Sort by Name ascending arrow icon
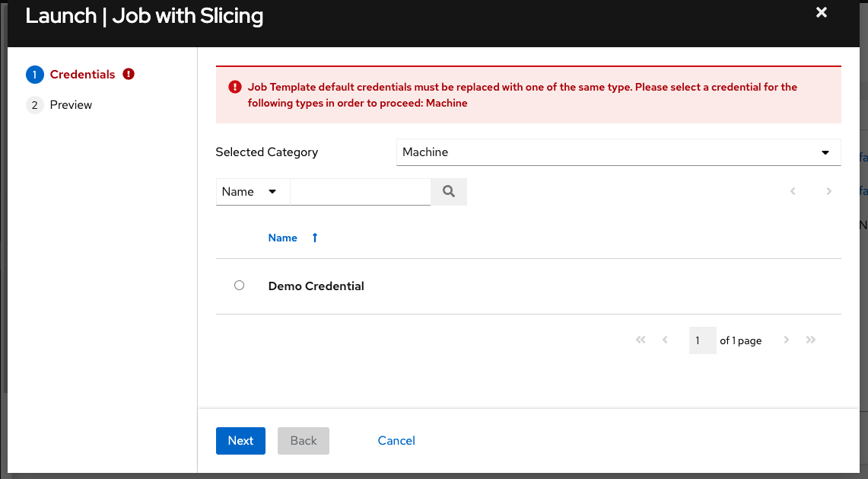The height and width of the screenshot is (479, 868). pyautogui.click(x=314, y=238)
